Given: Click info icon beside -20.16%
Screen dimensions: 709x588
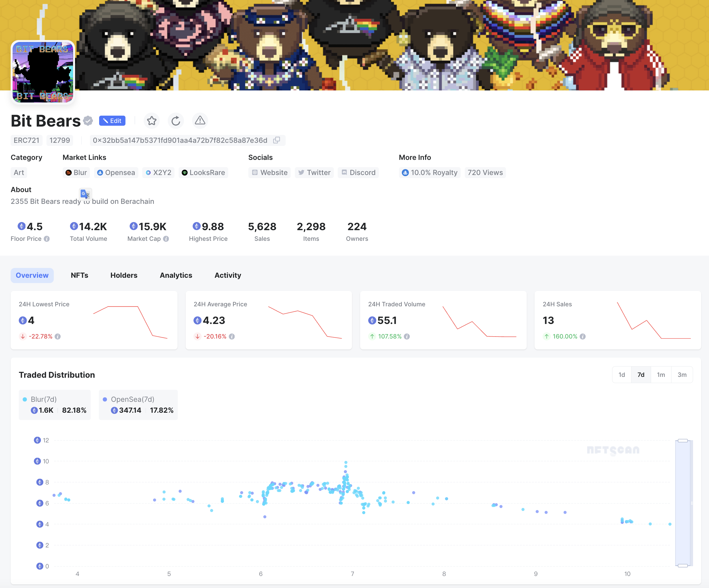Looking at the screenshot, I should click(x=232, y=337).
